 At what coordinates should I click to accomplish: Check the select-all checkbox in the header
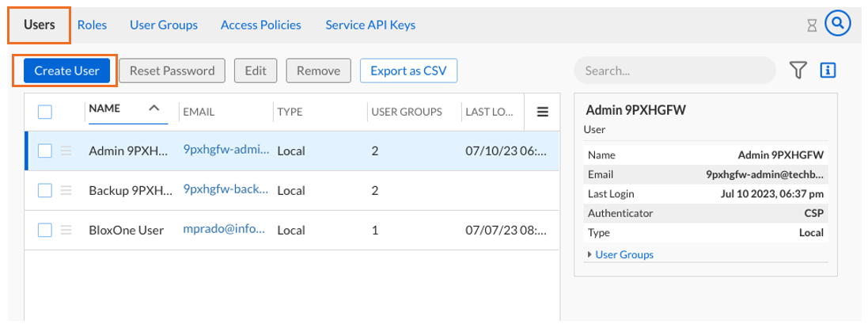point(45,113)
